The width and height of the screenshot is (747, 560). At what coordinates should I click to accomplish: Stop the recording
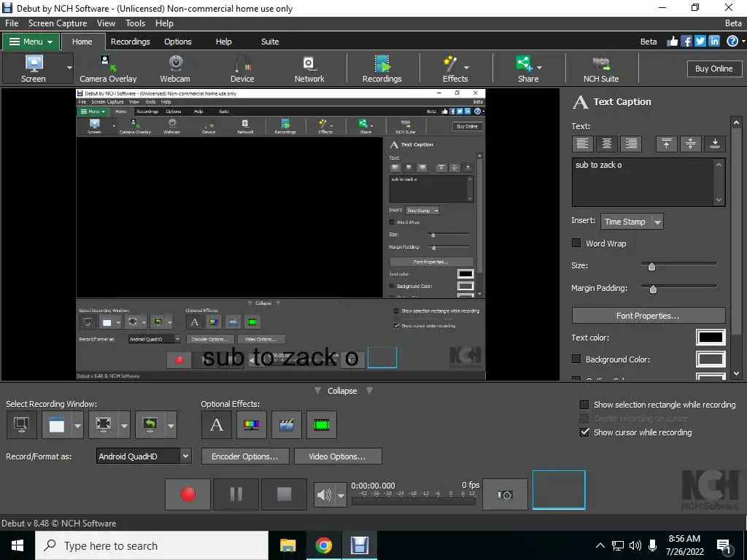tap(285, 494)
